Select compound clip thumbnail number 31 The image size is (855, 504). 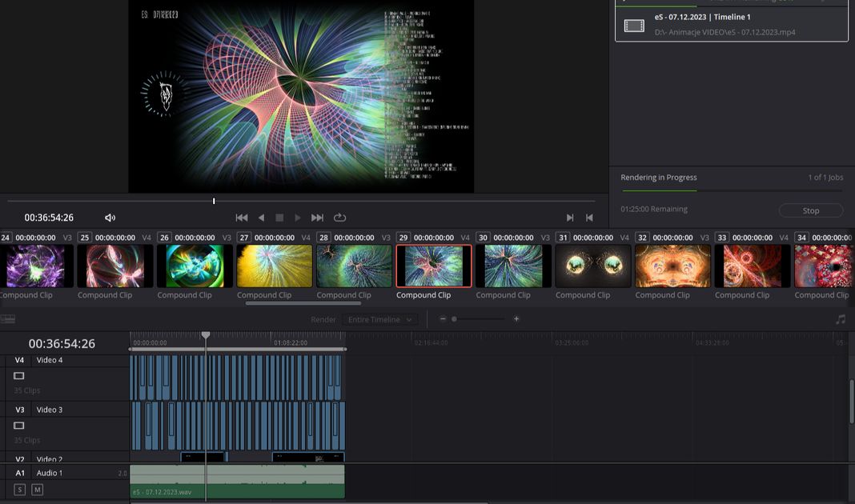[592, 266]
